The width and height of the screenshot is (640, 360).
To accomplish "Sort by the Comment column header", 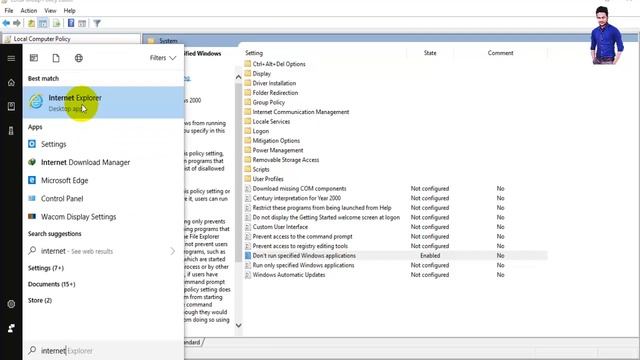I will tap(500, 53).
